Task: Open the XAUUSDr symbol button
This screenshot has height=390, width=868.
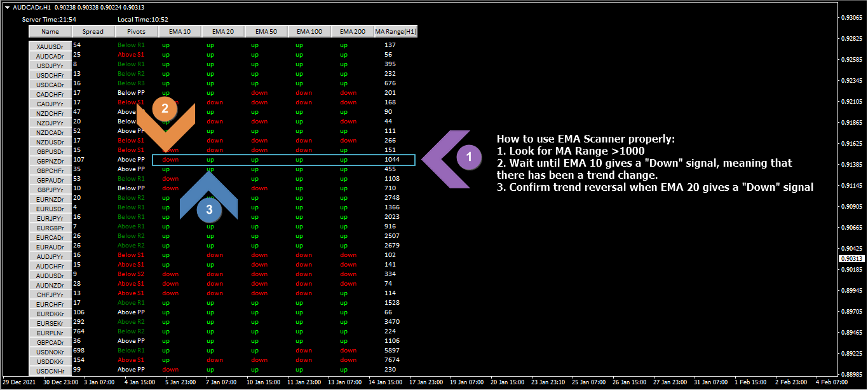Action: tap(50, 46)
